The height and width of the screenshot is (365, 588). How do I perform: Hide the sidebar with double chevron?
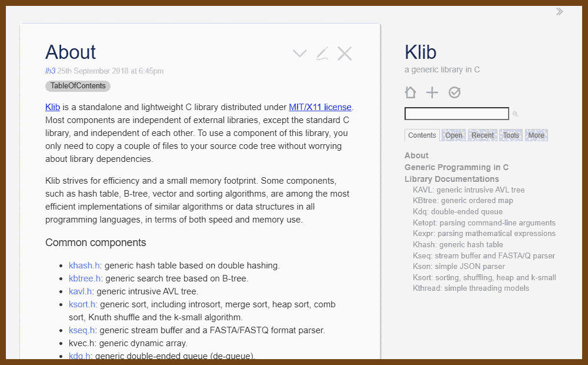coord(559,11)
